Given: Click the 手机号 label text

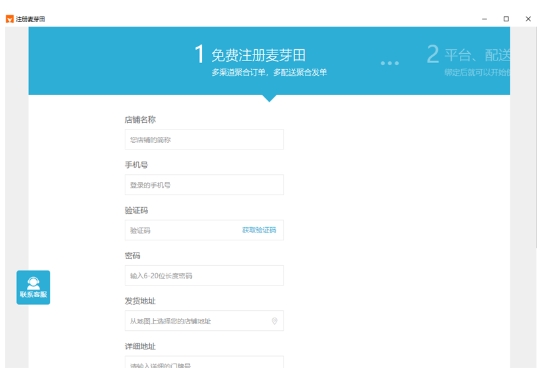Looking at the screenshot, I should (x=136, y=165).
